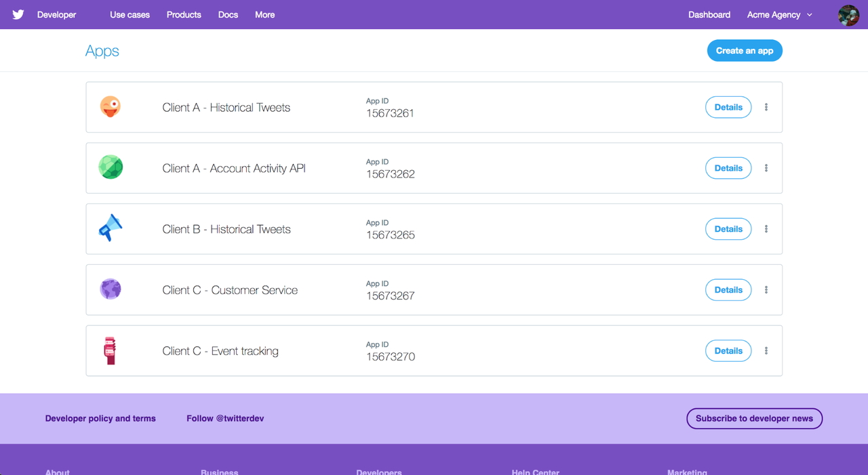The image size is (868, 475).
Task: Open the Docs menu
Action: tap(228, 14)
